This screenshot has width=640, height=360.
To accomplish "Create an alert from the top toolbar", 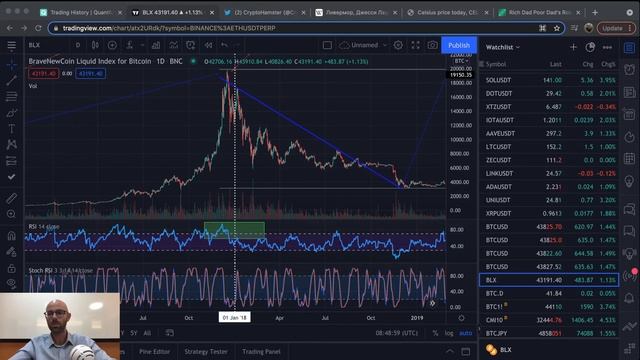I will 191,45.
